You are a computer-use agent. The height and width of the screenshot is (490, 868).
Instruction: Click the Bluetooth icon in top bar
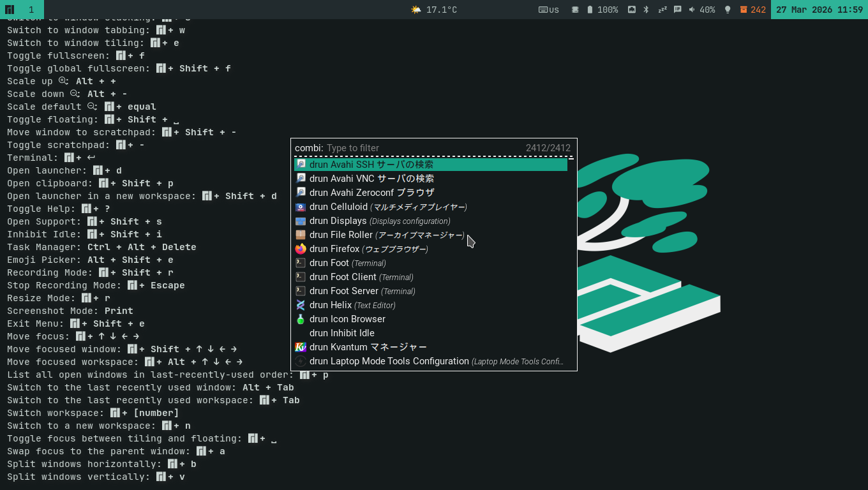(x=646, y=10)
